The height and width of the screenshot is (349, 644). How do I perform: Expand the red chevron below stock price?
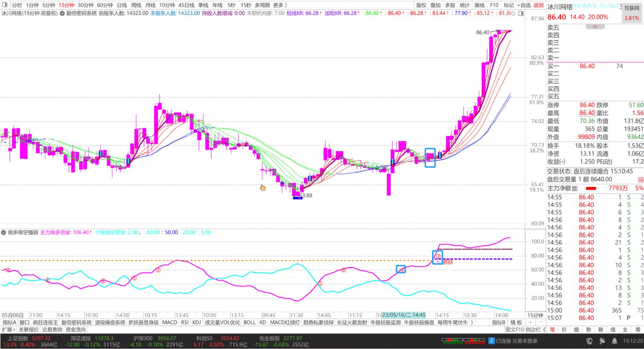(595, 26)
